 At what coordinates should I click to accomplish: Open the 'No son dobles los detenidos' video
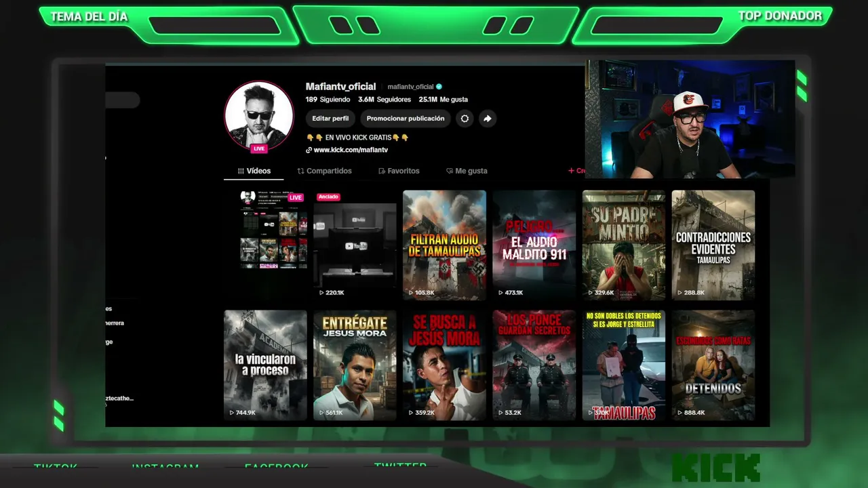[623, 365]
